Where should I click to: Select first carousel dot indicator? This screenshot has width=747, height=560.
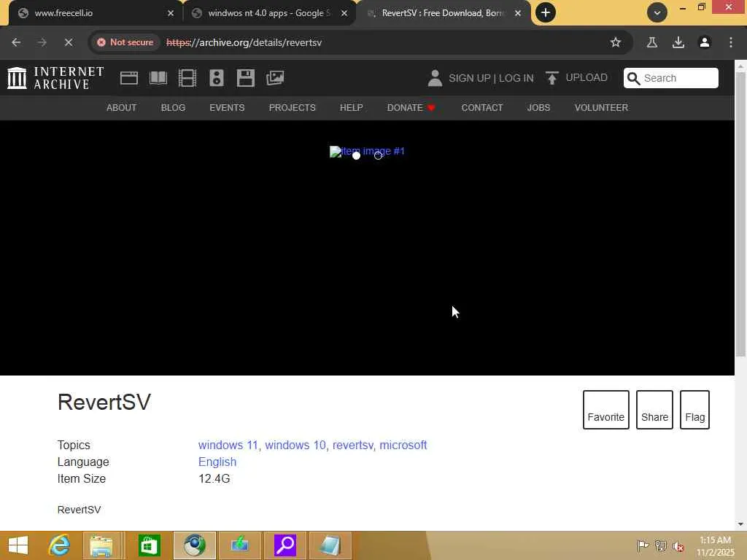pos(356,156)
